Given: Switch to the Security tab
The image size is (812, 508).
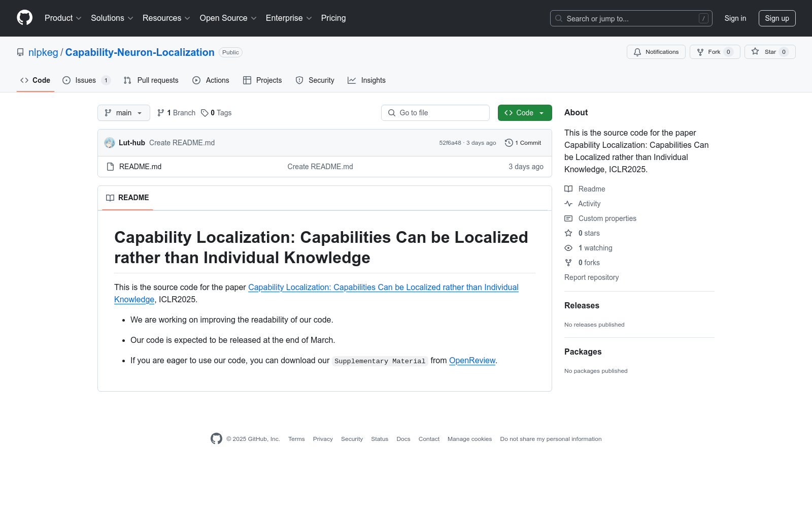Looking at the screenshot, I should [x=315, y=80].
